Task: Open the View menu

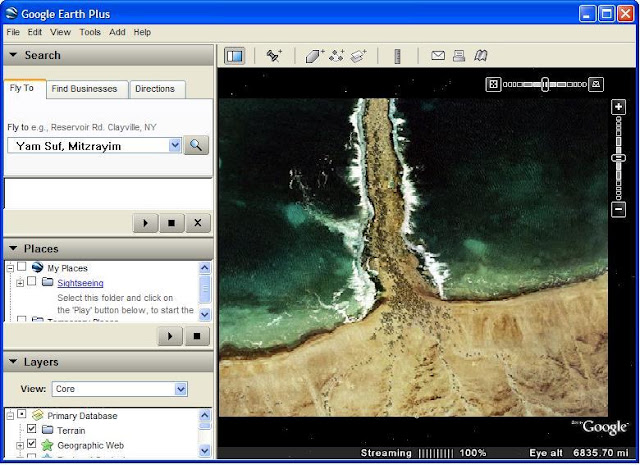Action: coord(60,32)
